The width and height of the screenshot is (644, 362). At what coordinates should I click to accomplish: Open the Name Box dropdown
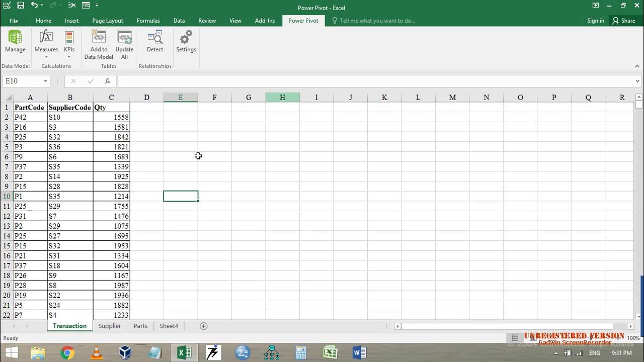tap(45, 81)
